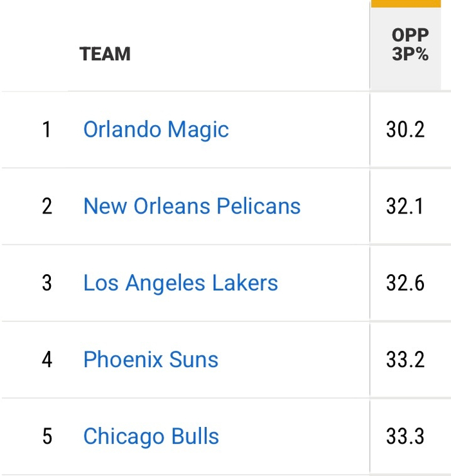
Task: Click rank number 4 in the table
Action: (x=46, y=359)
